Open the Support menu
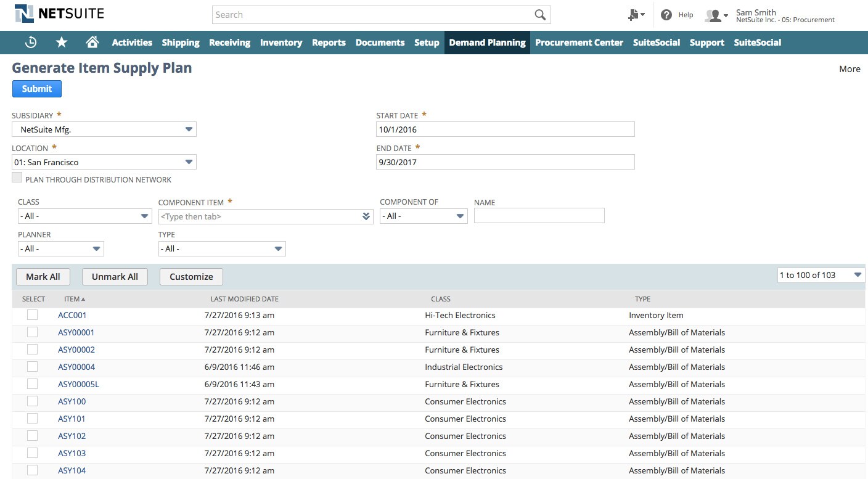 pos(706,43)
